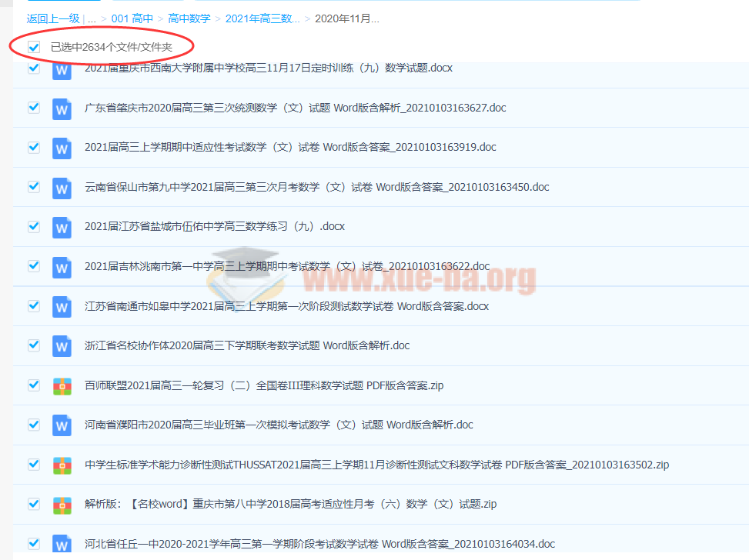The width and height of the screenshot is (749, 560).
Task: Click Word icon for 江苏省南通市如皋中学 file
Action: (62, 306)
